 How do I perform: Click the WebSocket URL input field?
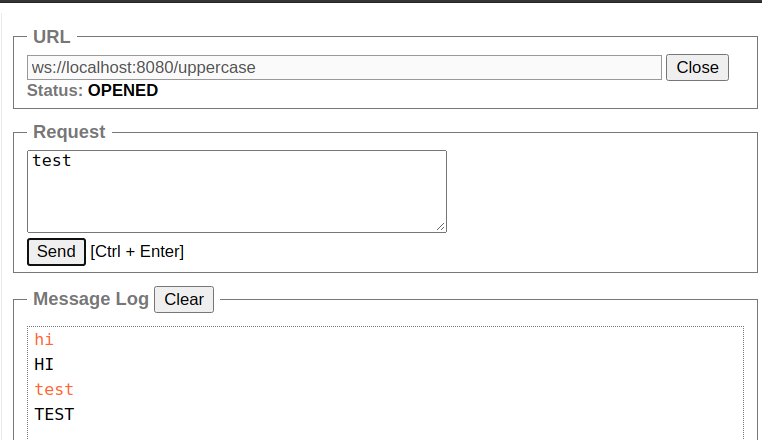tap(344, 68)
